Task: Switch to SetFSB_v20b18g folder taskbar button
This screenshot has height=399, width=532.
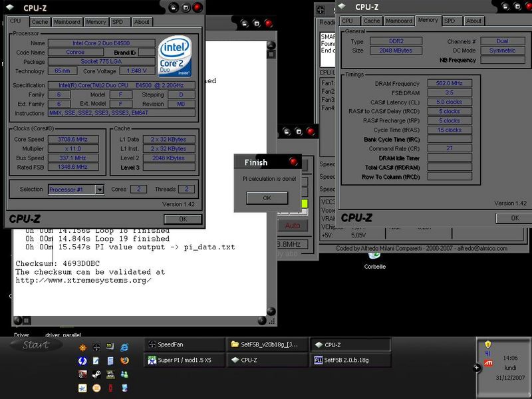Action: [x=267, y=344]
